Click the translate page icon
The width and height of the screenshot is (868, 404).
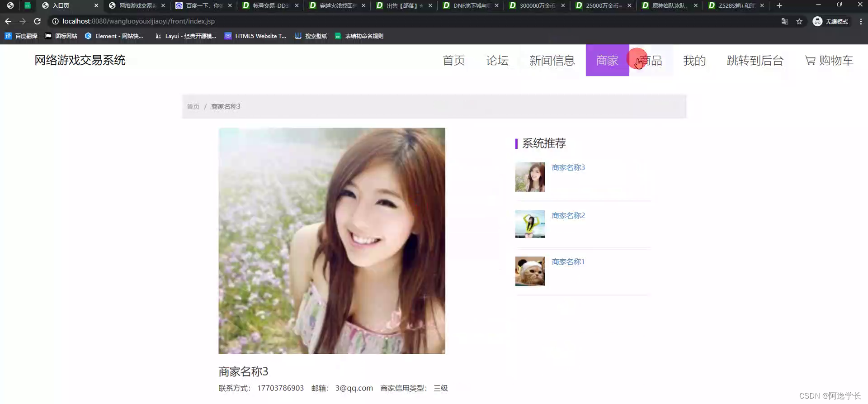(785, 21)
